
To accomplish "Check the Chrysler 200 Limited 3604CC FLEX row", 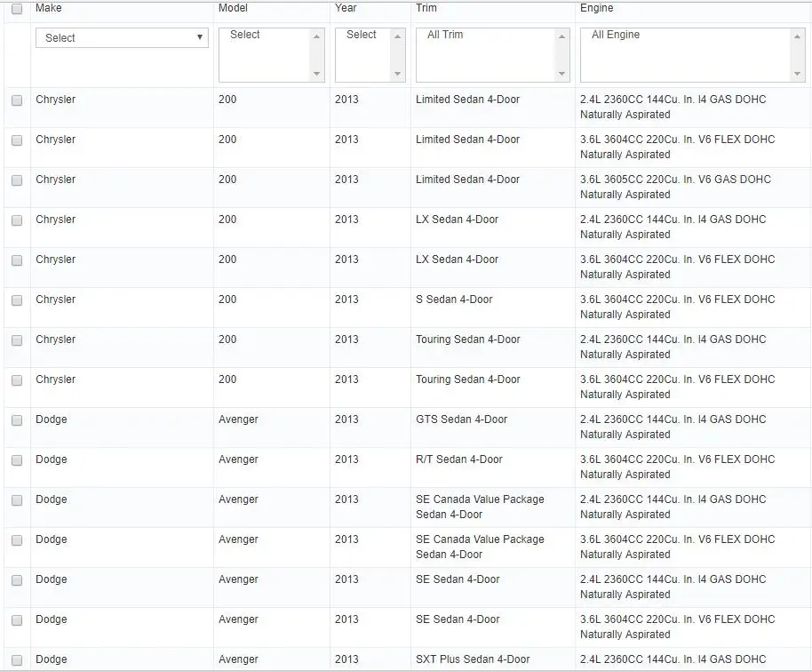I will tap(17, 140).
